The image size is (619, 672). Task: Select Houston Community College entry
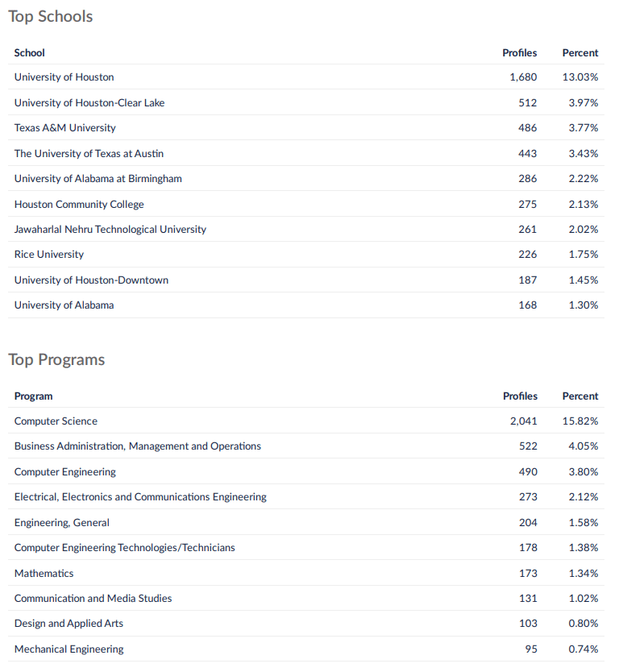coord(79,205)
